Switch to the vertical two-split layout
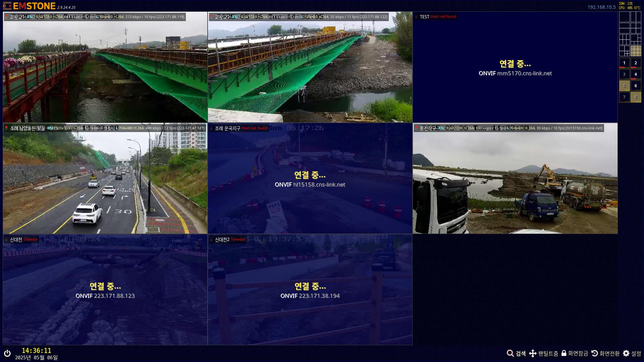 [636, 17]
